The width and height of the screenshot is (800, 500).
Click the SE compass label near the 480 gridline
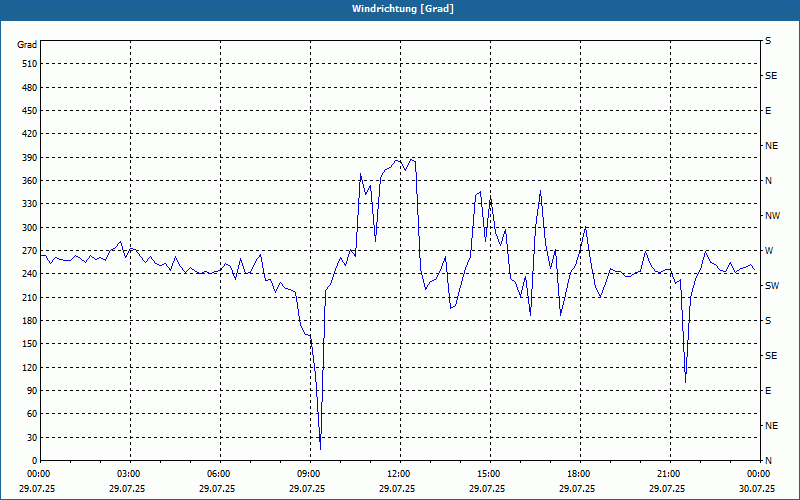point(771,76)
